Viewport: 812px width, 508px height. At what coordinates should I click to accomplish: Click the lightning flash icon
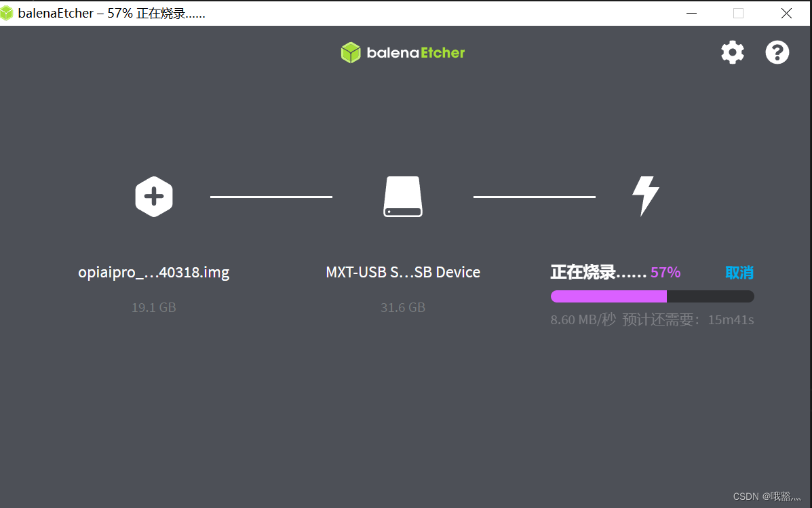coord(645,196)
